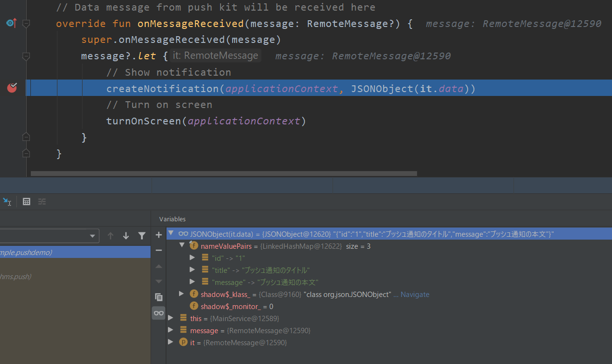
Task: Remove selected watch with minus icon
Action: tap(159, 250)
